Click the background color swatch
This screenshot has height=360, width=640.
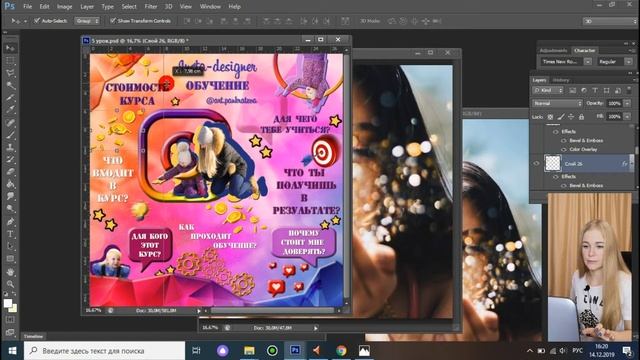click(13, 308)
